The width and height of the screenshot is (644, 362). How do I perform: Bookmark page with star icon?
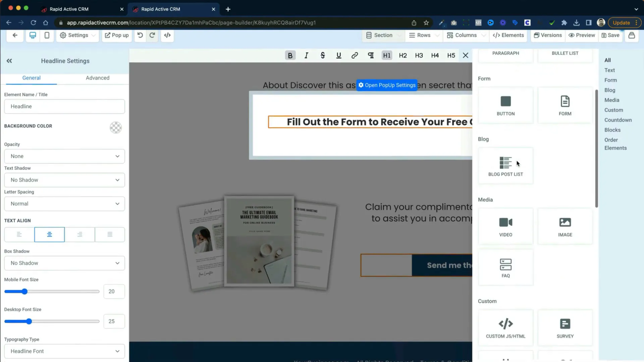pyautogui.click(x=426, y=23)
